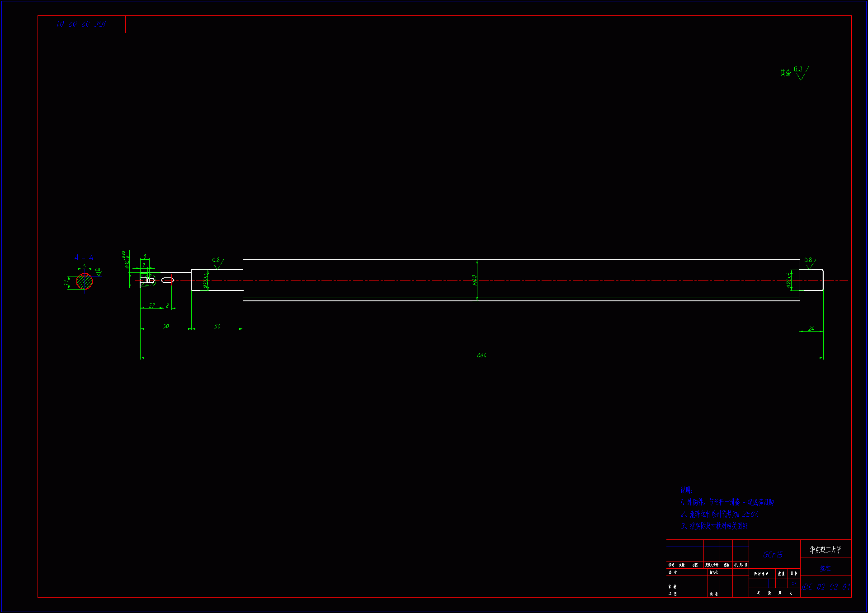
Task: Click the 24 dimension at shaft end
Action: pyautogui.click(x=811, y=329)
